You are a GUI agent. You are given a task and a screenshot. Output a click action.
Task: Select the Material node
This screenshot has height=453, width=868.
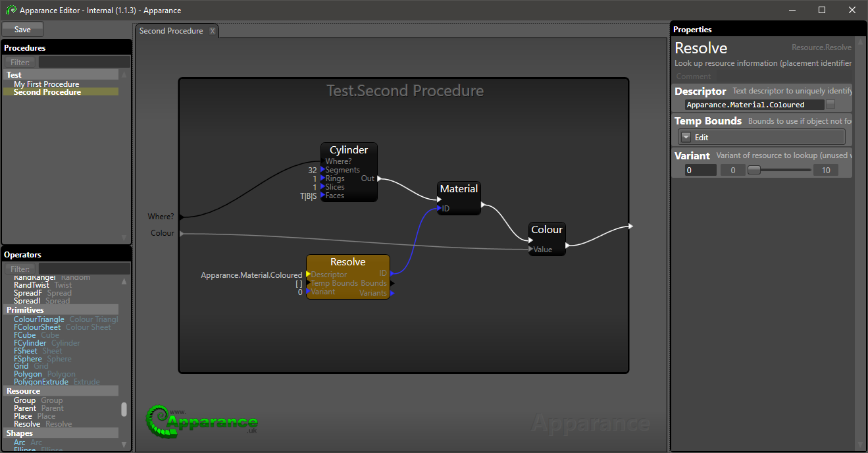pos(459,189)
